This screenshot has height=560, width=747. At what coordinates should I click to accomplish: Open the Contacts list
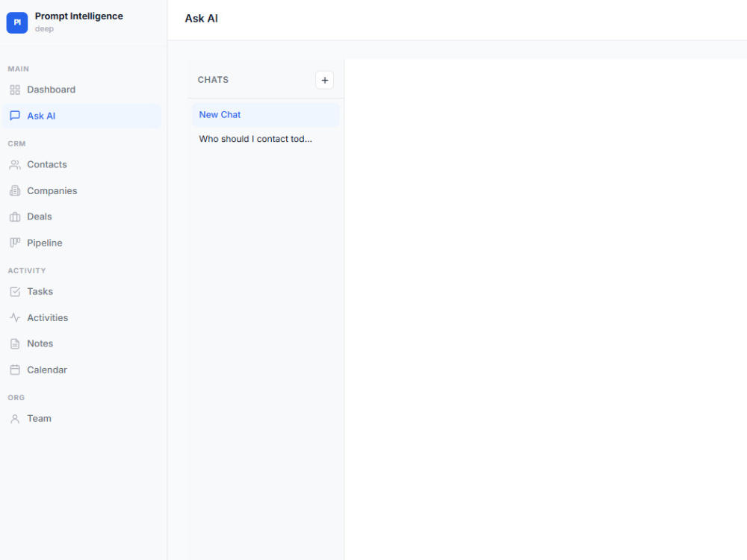[81, 165]
